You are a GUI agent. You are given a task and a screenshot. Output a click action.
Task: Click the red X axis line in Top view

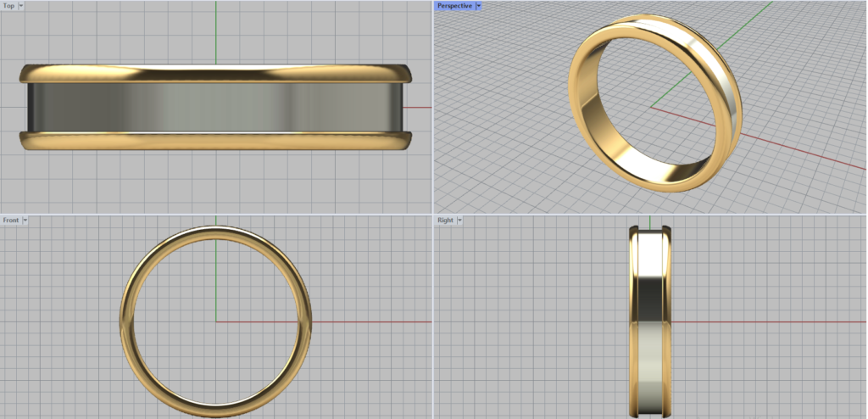421,108
